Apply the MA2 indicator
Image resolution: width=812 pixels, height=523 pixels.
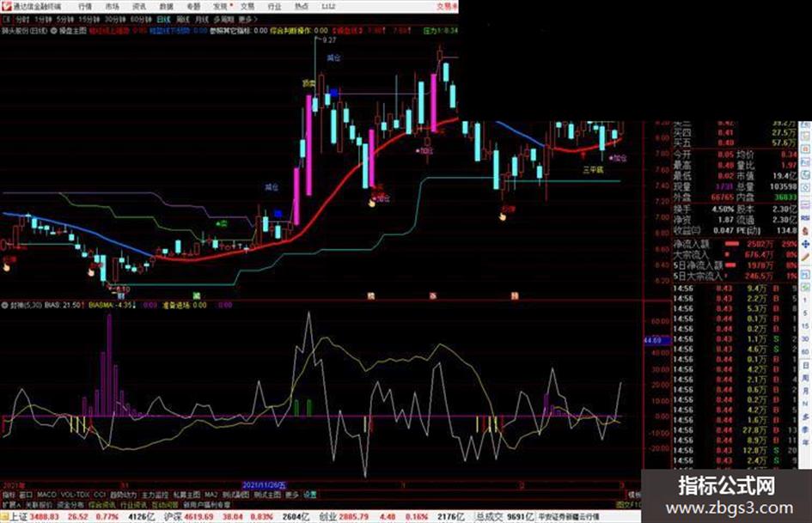[x=211, y=495]
